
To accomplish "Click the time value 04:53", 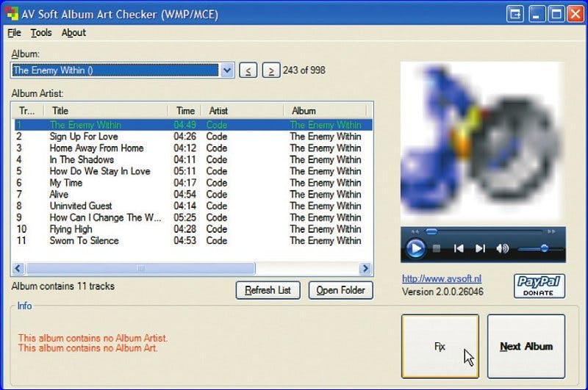I will click(x=185, y=241).
